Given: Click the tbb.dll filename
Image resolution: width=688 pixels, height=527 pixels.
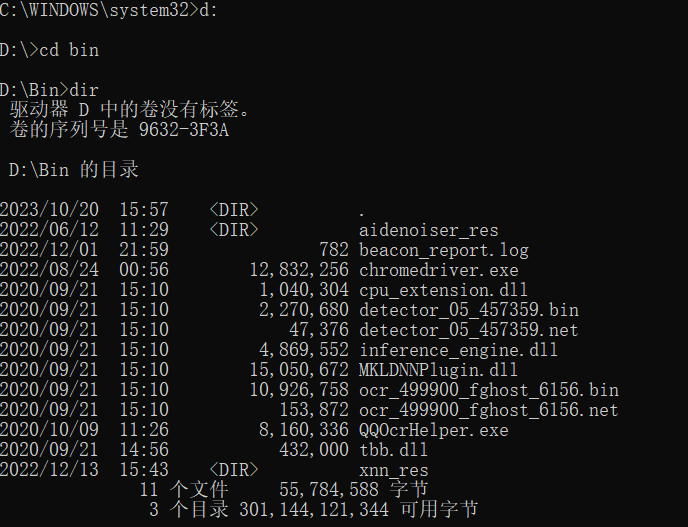Looking at the screenshot, I should (x=394, y=450).
